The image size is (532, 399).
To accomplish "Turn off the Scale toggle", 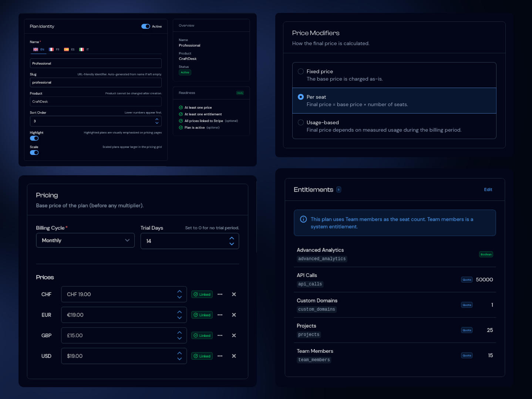I will (x=34, y=153).
